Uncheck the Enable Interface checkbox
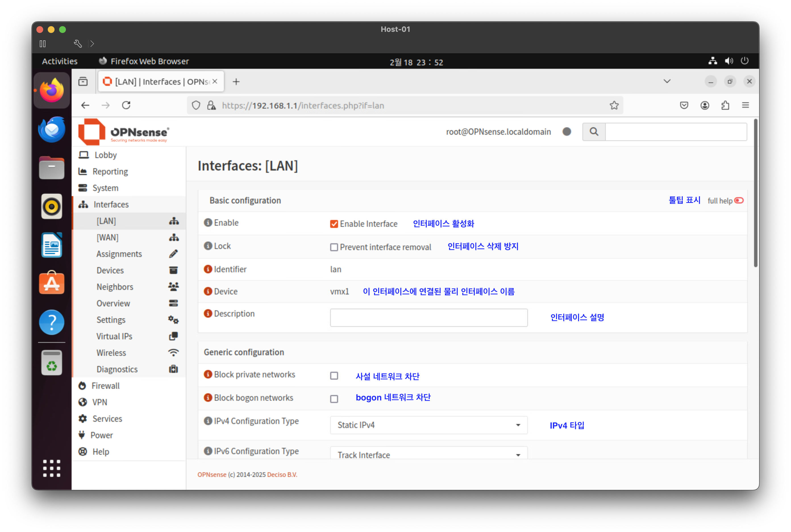The width and height of the screenshot is (791, 532). point(334,224)
